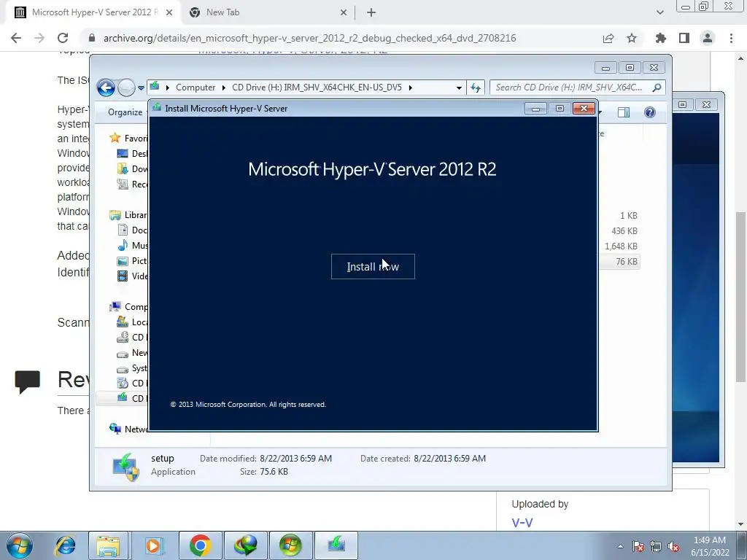Click the archive.org URL address bar
Image resolution: width=747 pixels, height=560 pixels.
click(x=309, y=38)
